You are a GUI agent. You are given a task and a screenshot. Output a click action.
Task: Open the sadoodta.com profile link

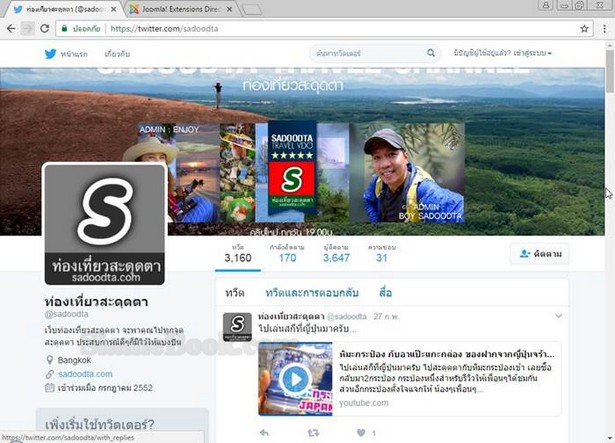click(x=85, y=374)
